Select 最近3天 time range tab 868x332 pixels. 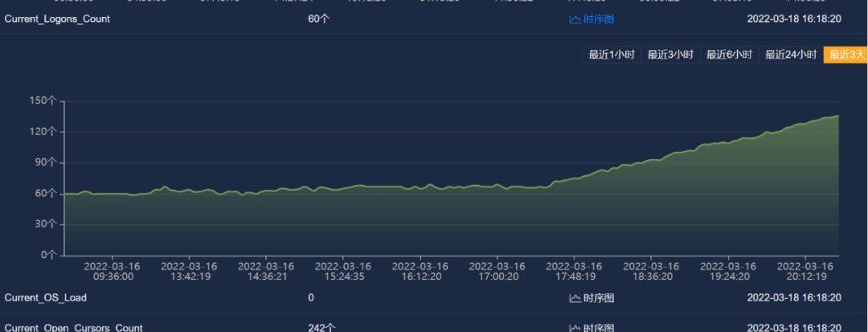(x=845, y=55)
